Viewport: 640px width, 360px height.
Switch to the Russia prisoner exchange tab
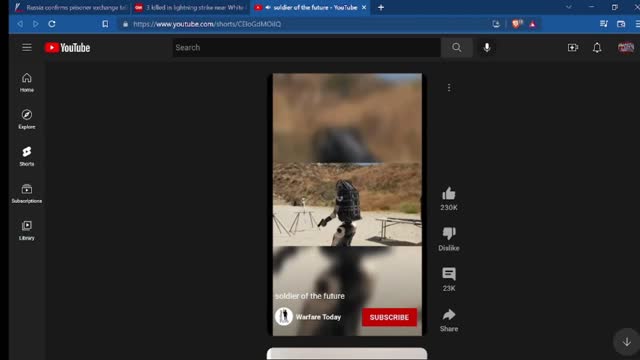click(x=71, y=7)
